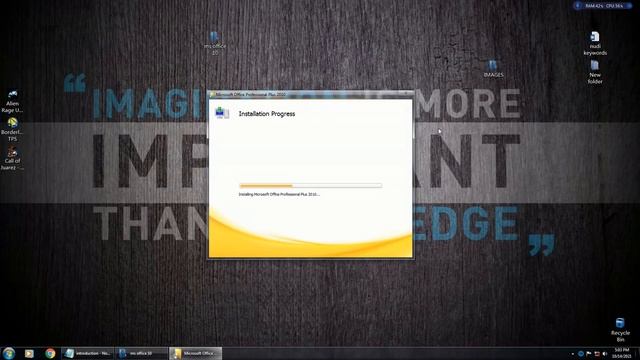The width and height of the screenshot is (640, 360).
Task: Open Google Chrome from the taskbar
Action: 50,353
